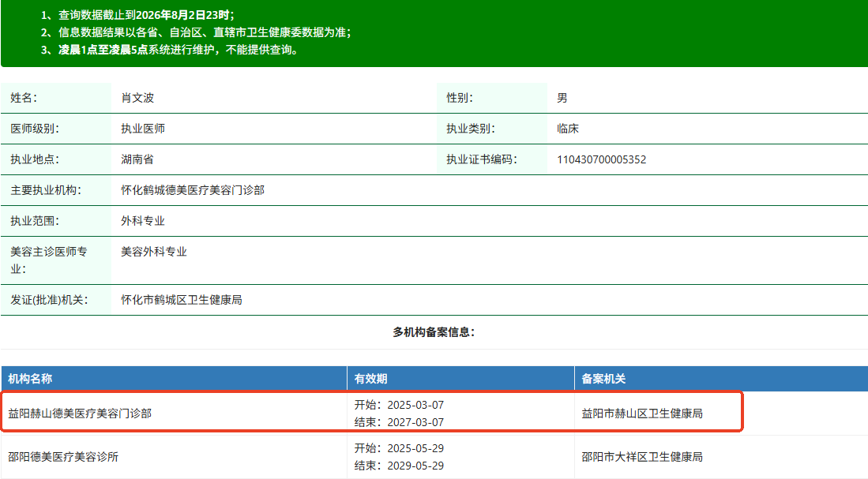Click the 美容主诊医师专业 label
Screen dimensions: 868x479
tap(49, 260)
